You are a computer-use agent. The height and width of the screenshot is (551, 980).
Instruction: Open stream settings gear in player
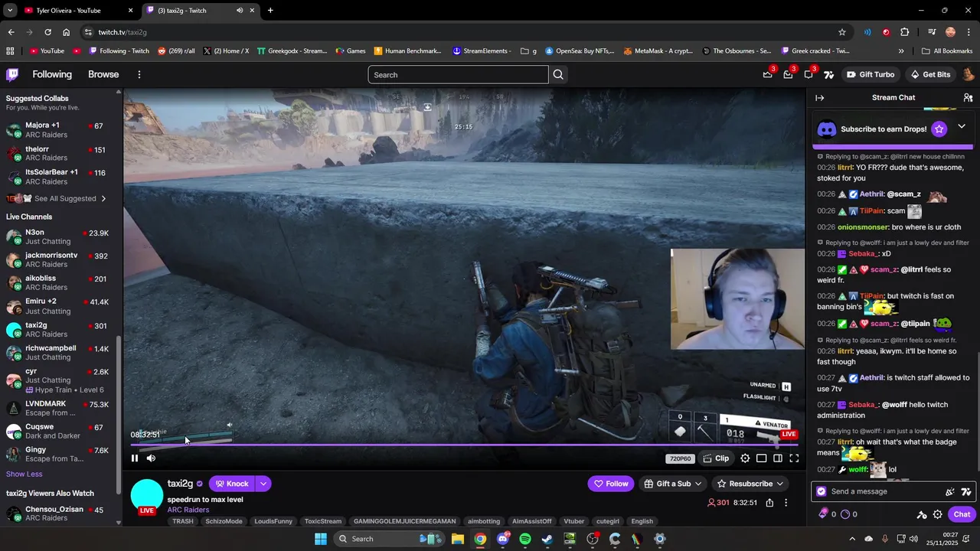coord(745,458)
